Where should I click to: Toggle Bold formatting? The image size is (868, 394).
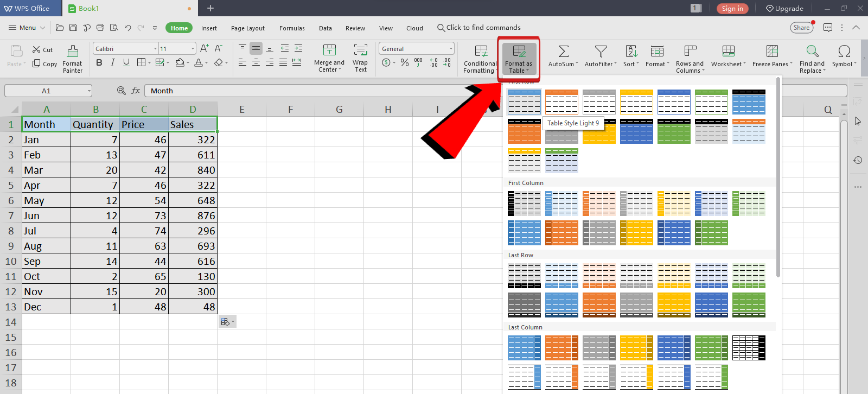(99, 62)
